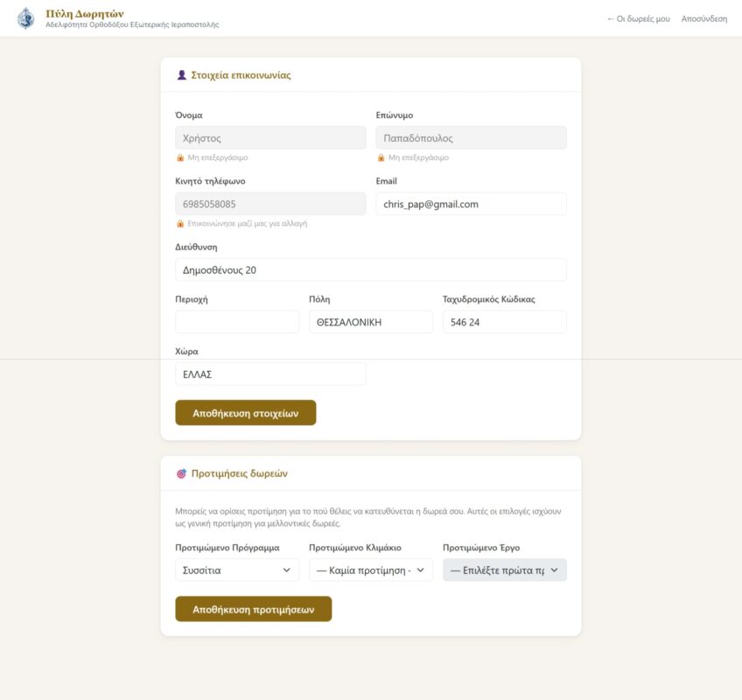Screen dimensions: 742x700
Task: Select the empty Περιοχή field
Action: [x=237, y=322]
